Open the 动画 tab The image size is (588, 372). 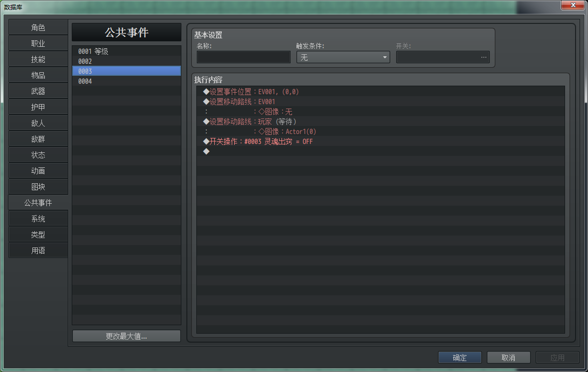(38, 171)
